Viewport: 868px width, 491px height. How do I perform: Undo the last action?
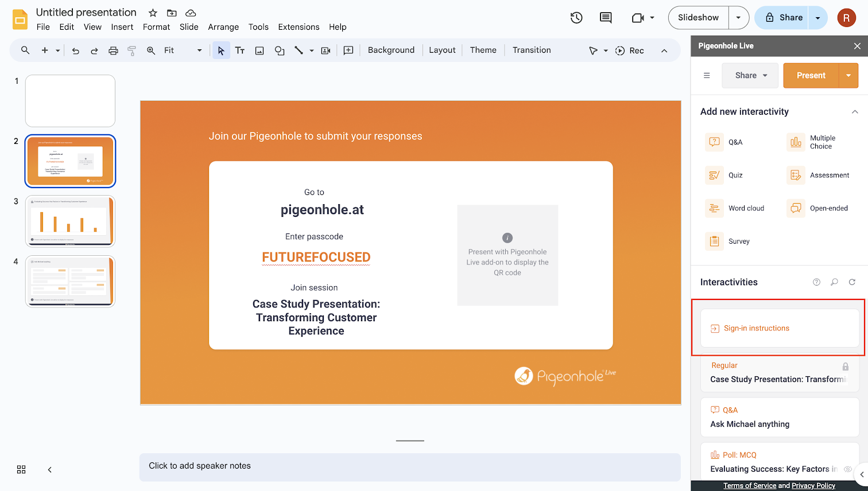tap(76, 50)
